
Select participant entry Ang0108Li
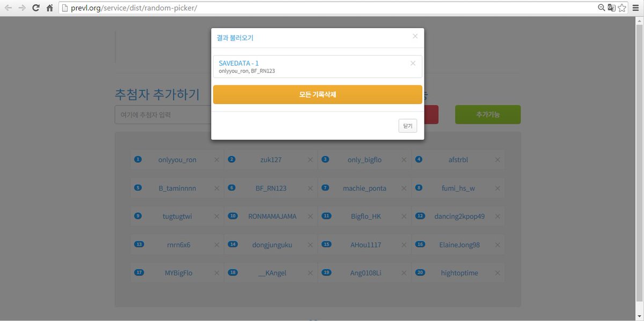(x=365, y=273)
